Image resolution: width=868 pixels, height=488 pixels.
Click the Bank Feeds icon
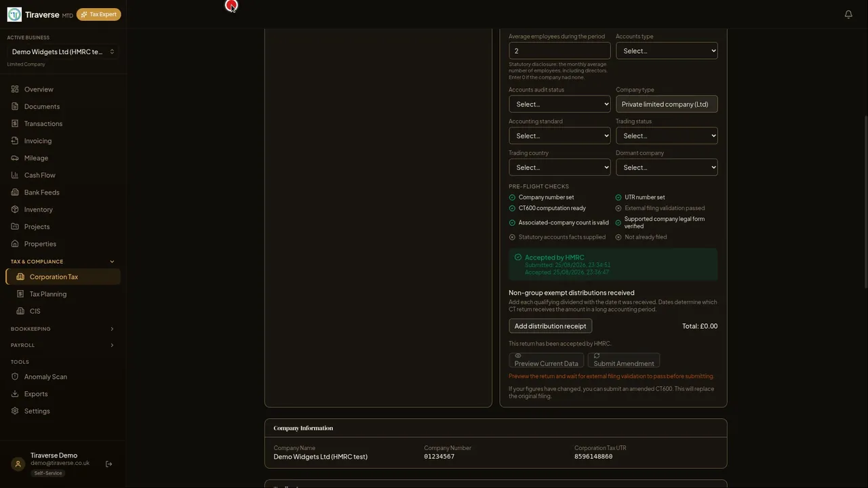coord(15,192)
